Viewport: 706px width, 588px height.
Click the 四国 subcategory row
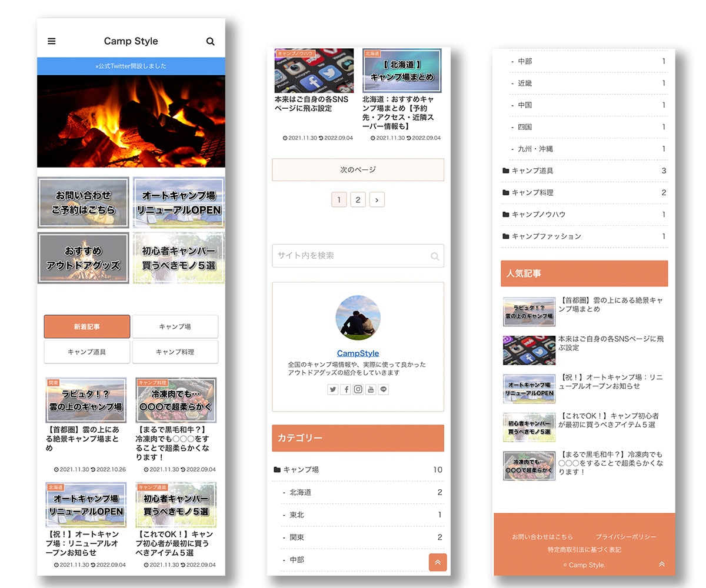click(589, 126)
